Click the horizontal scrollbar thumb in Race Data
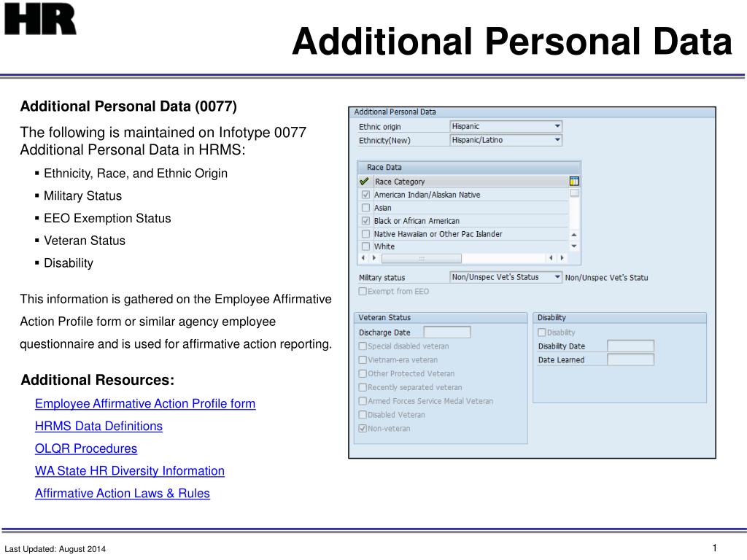The width and height of the screenshot is (747, 560). point(422,258)
